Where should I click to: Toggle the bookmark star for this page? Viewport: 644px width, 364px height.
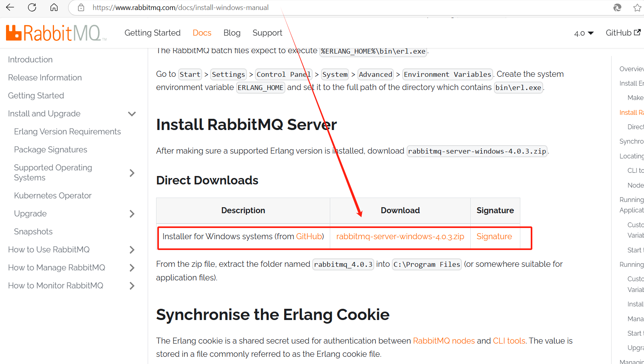click(636, 7)
